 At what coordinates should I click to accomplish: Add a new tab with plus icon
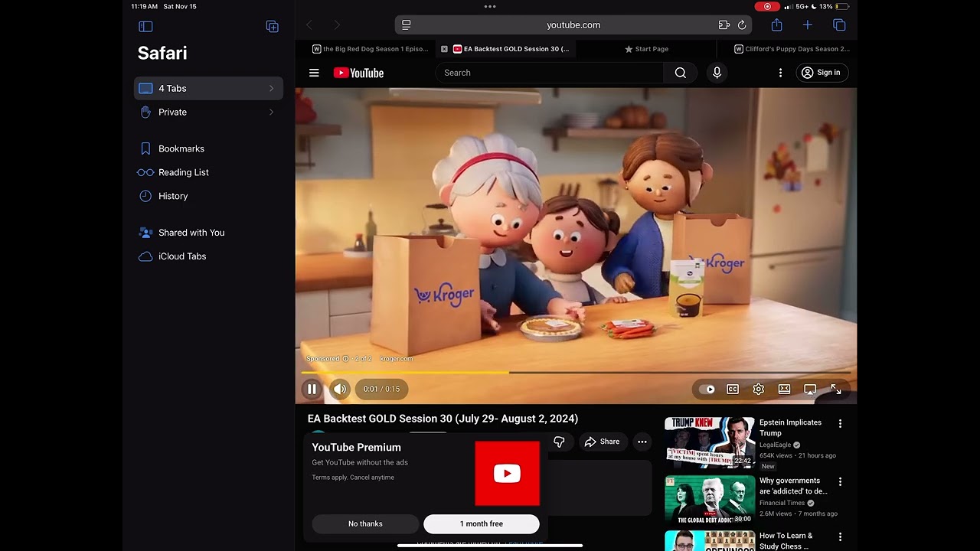tap(807, 24)
